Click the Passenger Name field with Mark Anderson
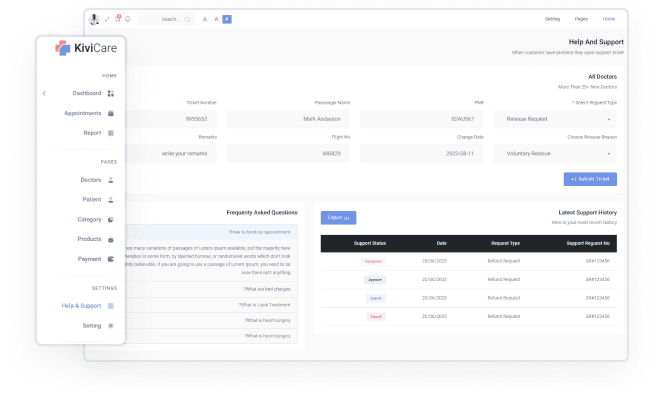This screenshot has width=662, height=400. click(288, 119)
